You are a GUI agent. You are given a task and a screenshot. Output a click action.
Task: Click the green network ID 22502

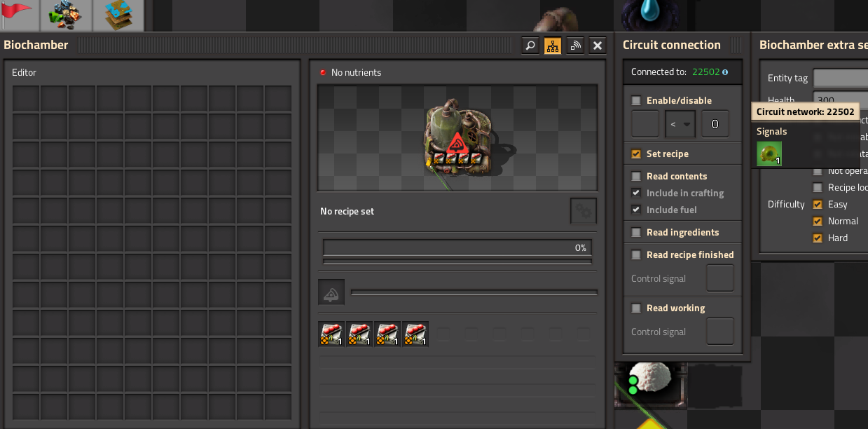(x=705, y=72)
